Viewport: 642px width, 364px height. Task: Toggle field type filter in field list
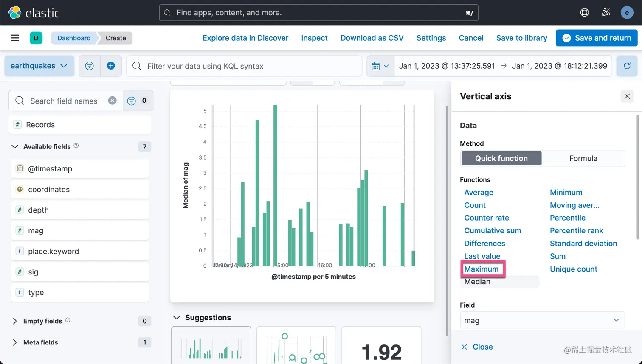(138, 101)
